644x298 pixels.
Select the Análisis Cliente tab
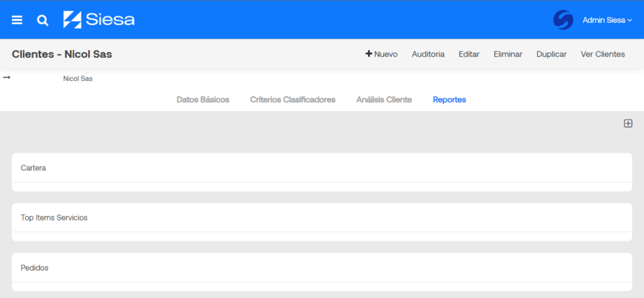pyautogui.click(x=384, y=100)
